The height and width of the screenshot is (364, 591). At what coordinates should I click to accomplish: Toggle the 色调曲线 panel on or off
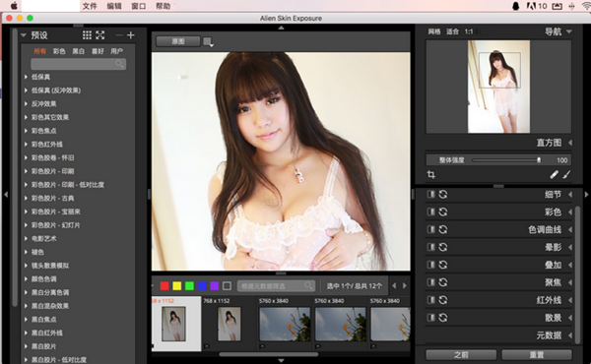coord(430,229)
